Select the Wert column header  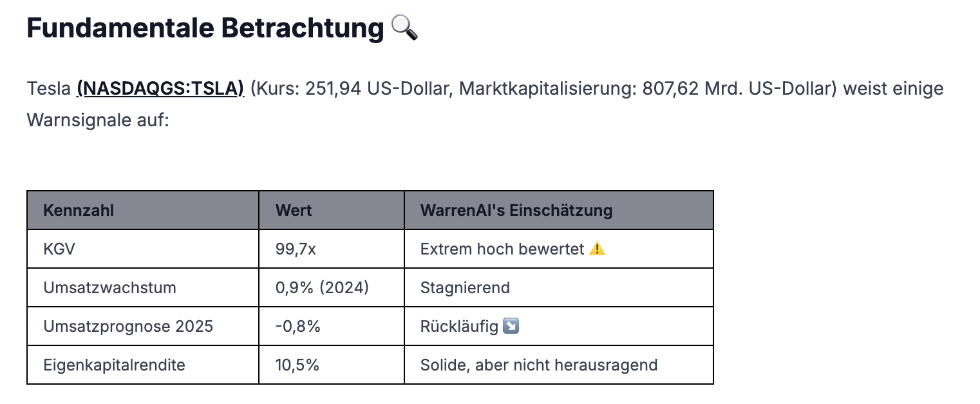point(332,210)
